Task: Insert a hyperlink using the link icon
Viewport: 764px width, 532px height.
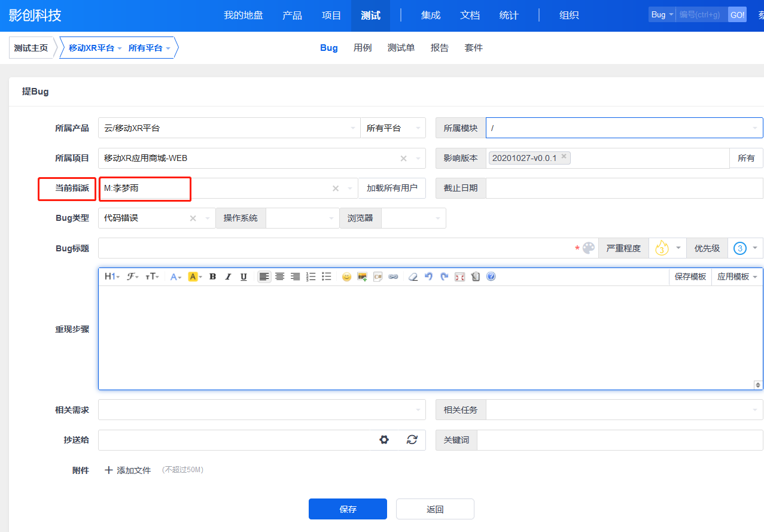Action: tap(393, 276)
